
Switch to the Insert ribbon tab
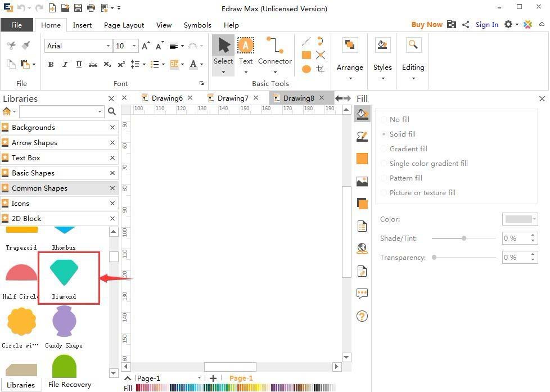(x=82, y=25)
